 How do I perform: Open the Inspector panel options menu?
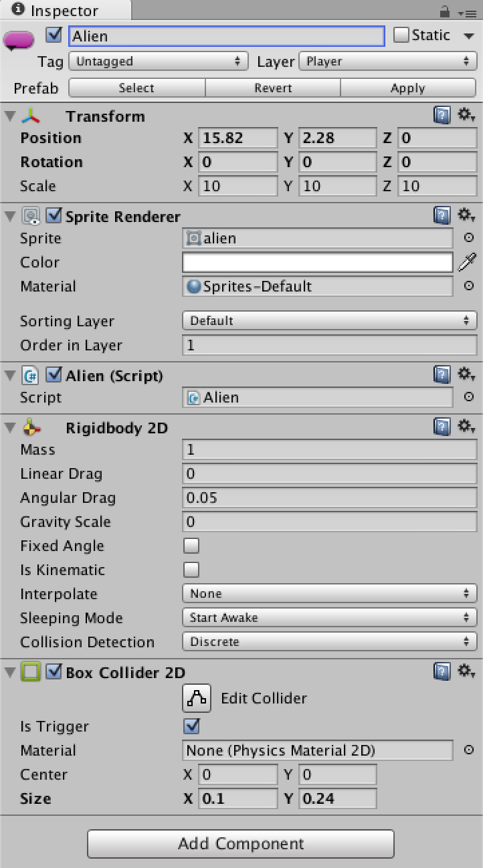[466, 12]
